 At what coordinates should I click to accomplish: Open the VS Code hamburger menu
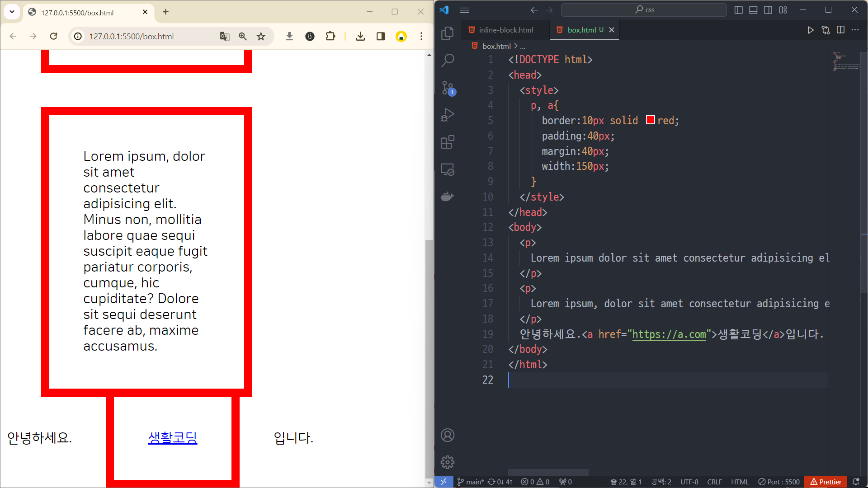pyautogui.click(x=464, y=10)
